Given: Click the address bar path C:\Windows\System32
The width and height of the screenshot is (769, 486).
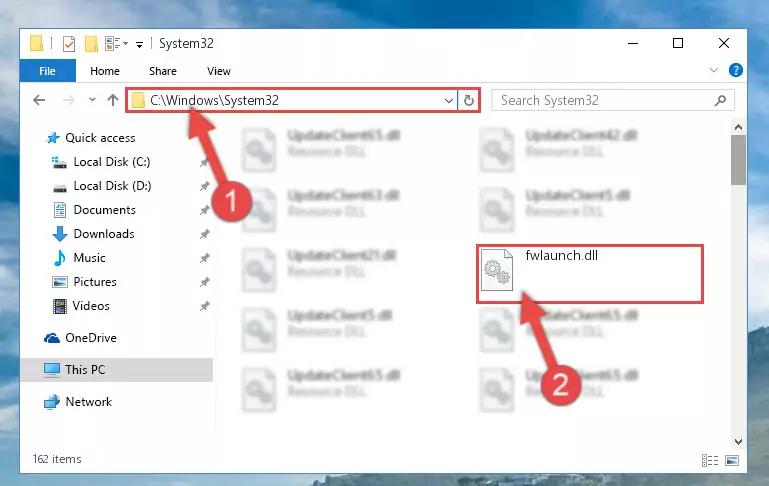Looking at the screenshot, I should [214, 101].
